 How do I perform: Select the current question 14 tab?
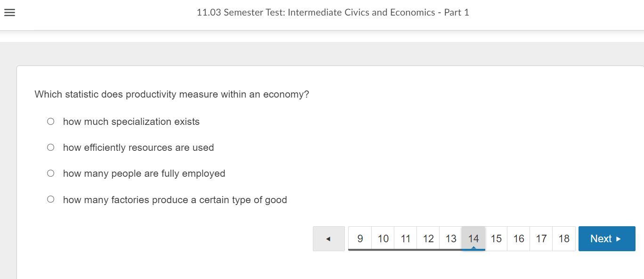[473, 238]
